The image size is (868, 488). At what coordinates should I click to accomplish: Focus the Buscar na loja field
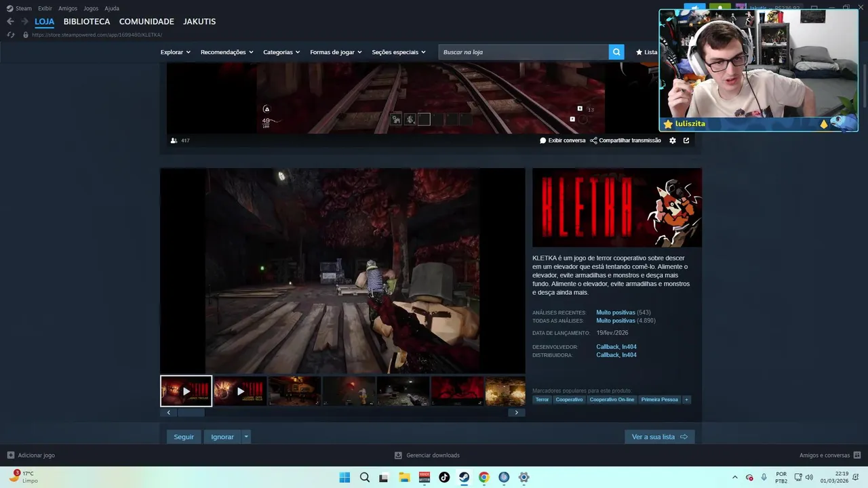[524, 52]
